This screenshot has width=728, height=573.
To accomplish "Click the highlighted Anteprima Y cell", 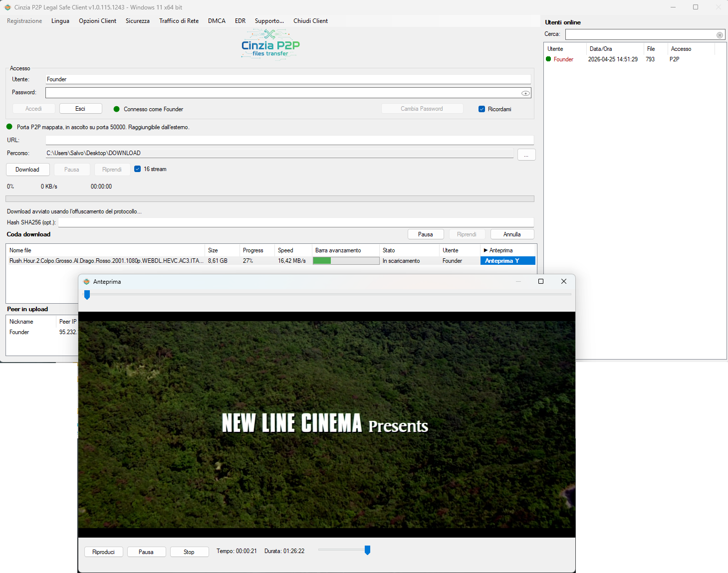I will click(x=507, y=261).
